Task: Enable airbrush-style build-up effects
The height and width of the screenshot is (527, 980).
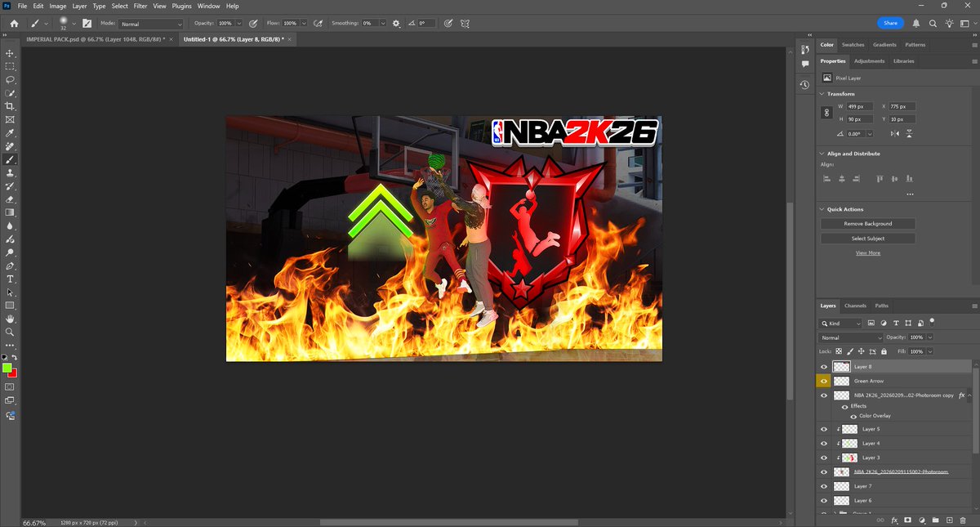Action: click(318, 24)
